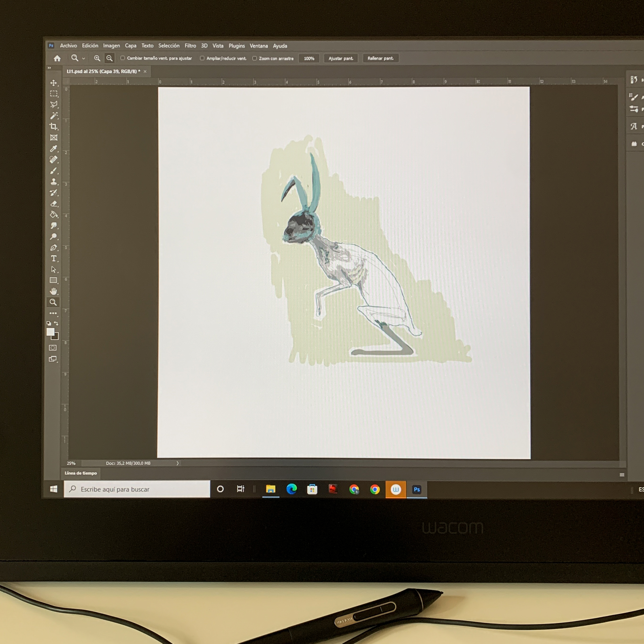
Task: Select the Move tool
Action: pyautogui.click(x=54, y=83)
